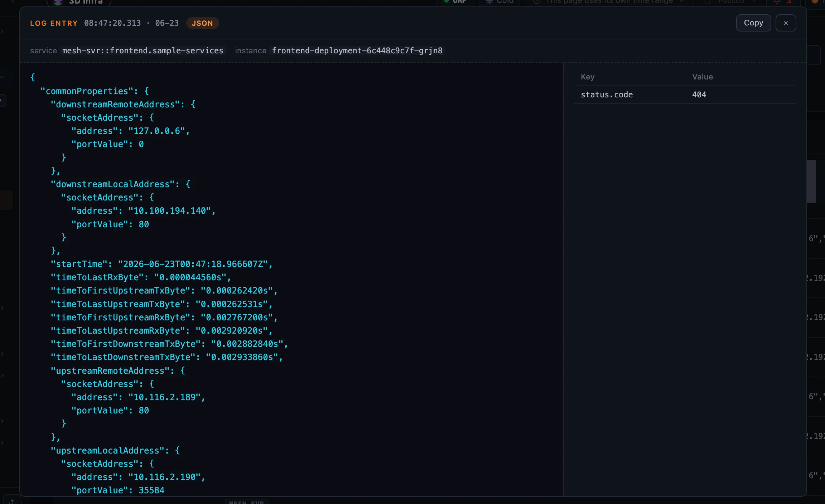Click the "downstreamRemoteAddress" JSON key
The height and width of the screenshot is (504, 825).
[x=115, y=104]
